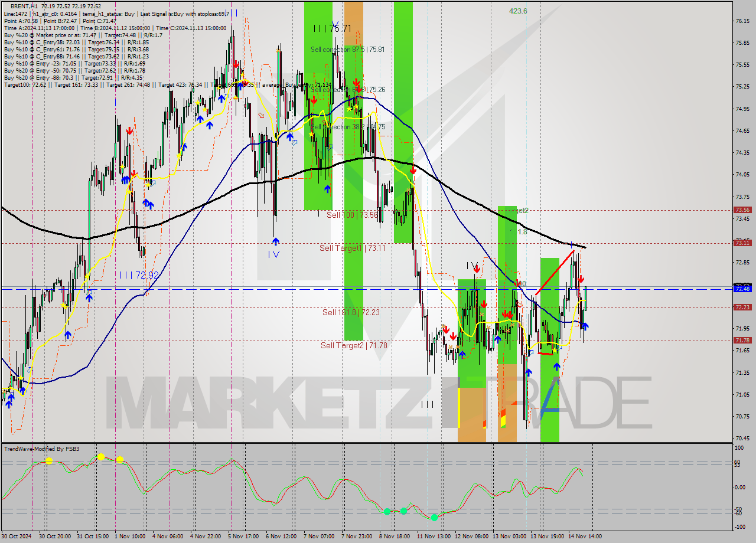
Task: Click the blue 'I I I 72.92' wave label
Action: click(139, 275)
